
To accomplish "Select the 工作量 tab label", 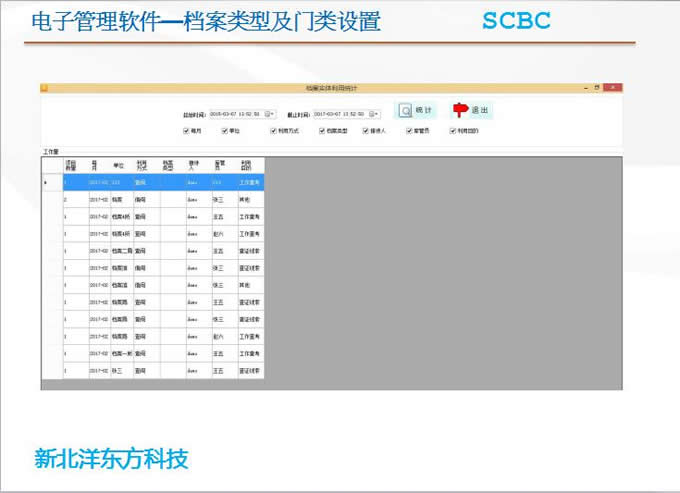I will pos(50,151).
